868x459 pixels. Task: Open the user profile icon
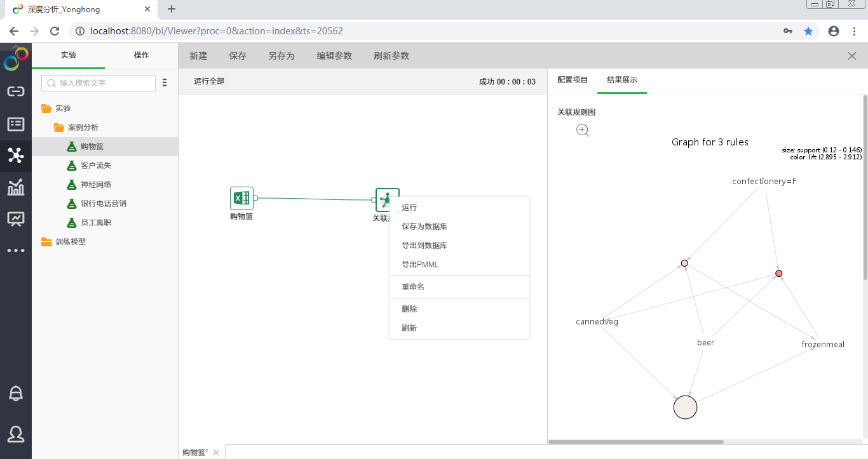[x=15, y=434]
